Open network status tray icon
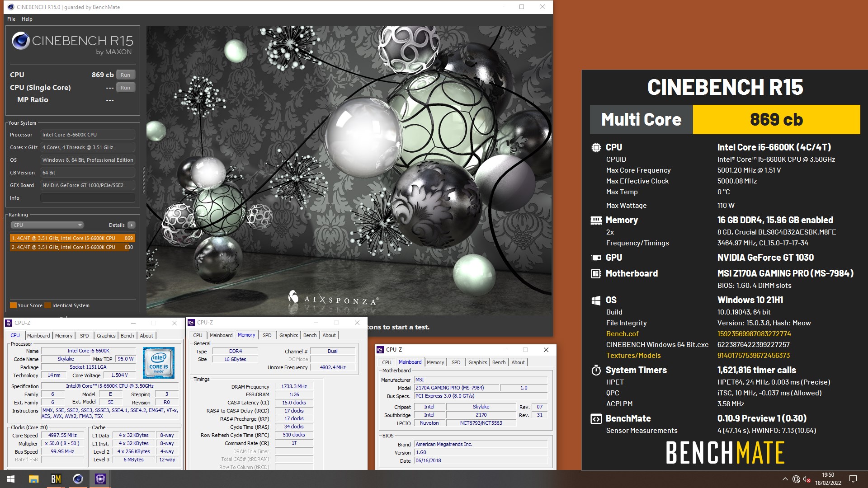Image resolution: width=868 pixels, height=488 pixels. [x=796, y=479]
